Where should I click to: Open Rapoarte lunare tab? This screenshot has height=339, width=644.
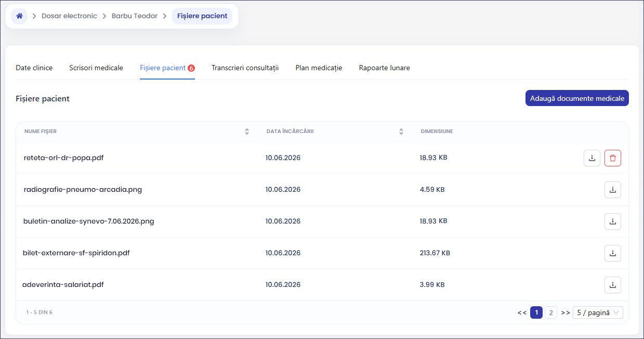[384, 68]
